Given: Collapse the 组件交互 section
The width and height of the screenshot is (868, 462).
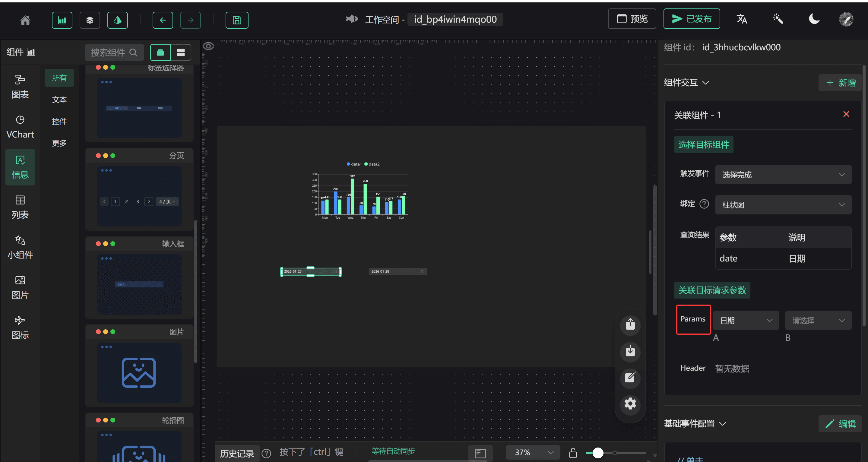Looking at the screenshot, I should (x=686, y=83).
